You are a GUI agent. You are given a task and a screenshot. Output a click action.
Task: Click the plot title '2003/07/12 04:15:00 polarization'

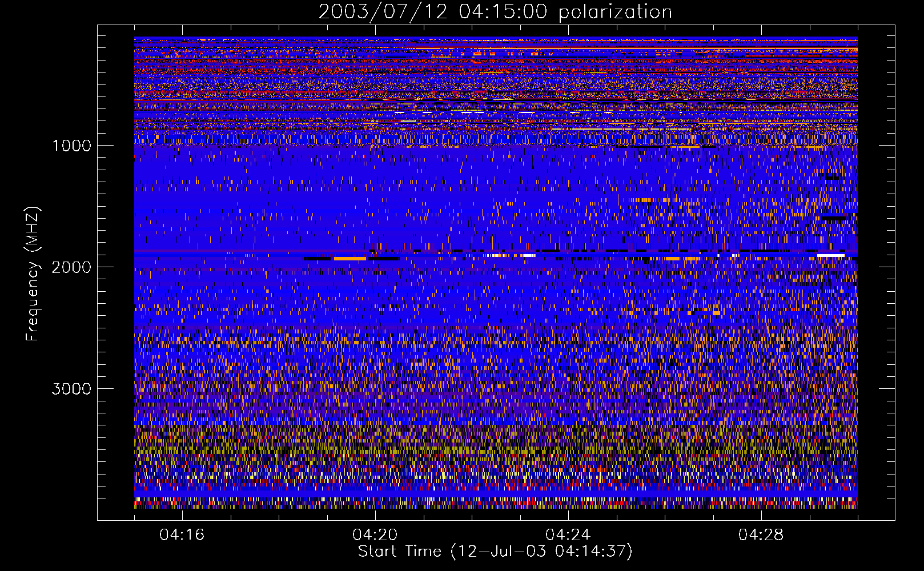coord(495,11)
